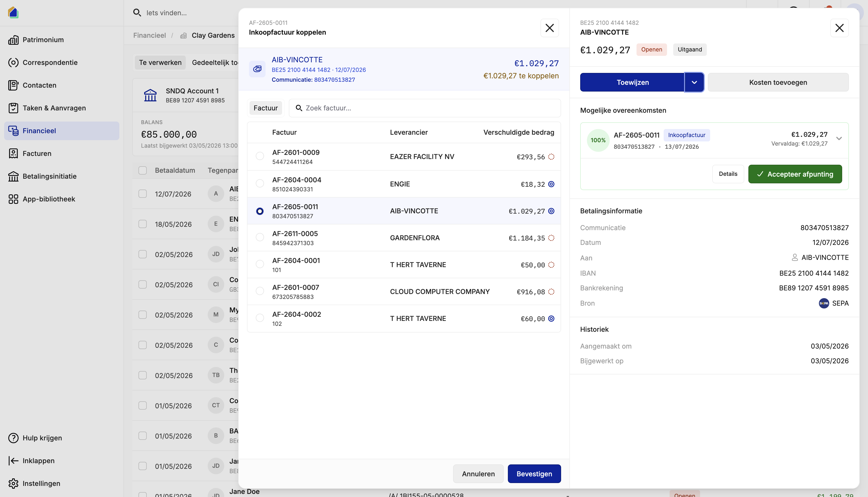Image resolution: width=868 pixels, height=497 pixels.
Task: Expand the AF-2605-0011 match card chevron
Action: click(x=839, y=138)
